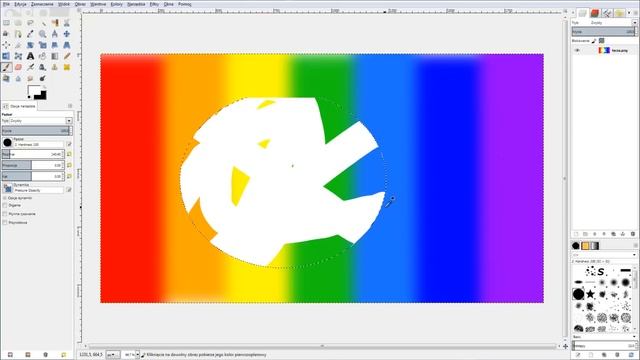Select the Measure tool
640x360 pixels.
coord(55,34)
